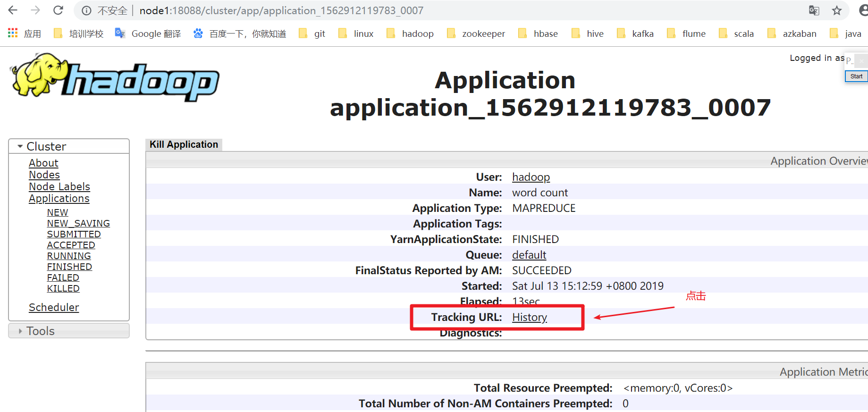Click the translate page icon
Viewport: 868px width, 412px height.
[x=814, y=10]
